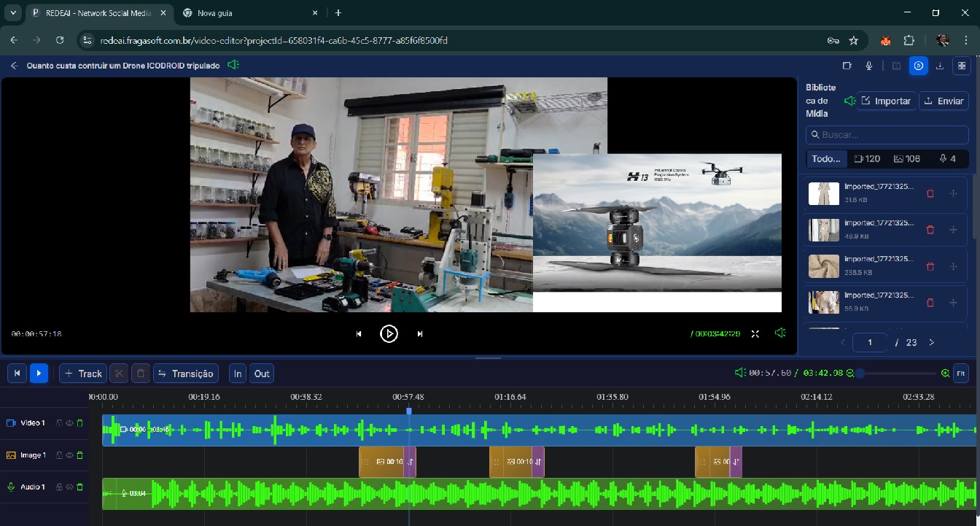Toggle the preview speaker volume icon
The image size is (980, 526).
pyautogui.click(x=780, y=333)
